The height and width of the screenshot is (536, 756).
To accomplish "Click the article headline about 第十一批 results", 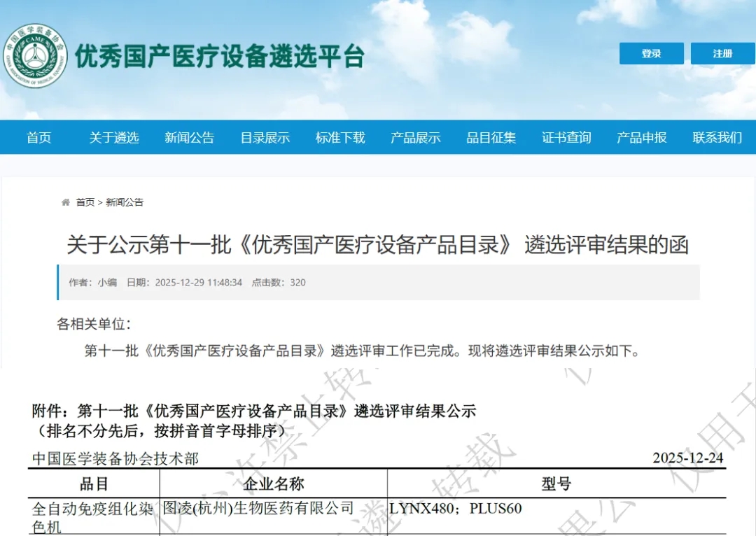I will pos(378,244).
